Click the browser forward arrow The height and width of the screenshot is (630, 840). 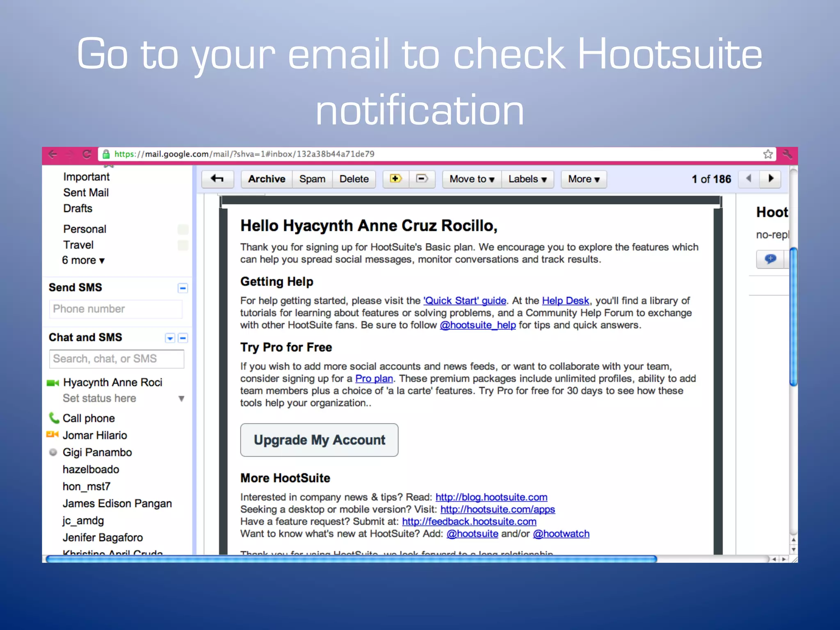click(x=69, y=154)
